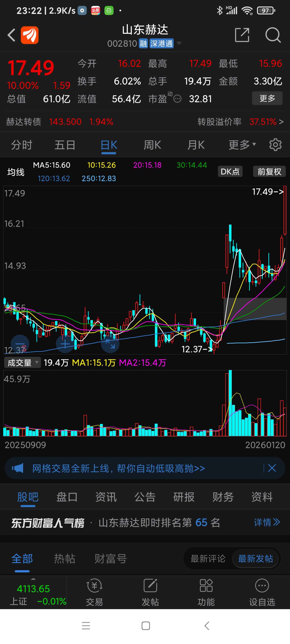This screenshot has height=644, width=290.
Task: Tap 东方财富人气榜 ranking title
Action: (48, 523)
